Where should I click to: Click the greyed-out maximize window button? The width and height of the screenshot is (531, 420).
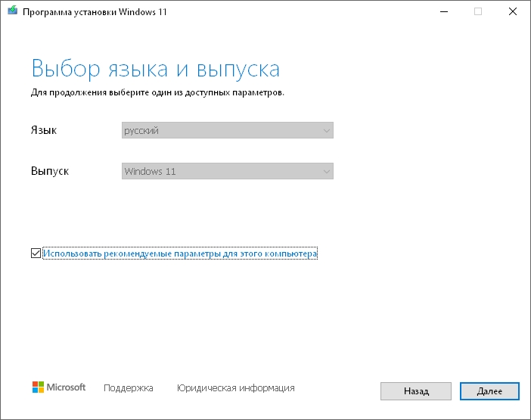pos(478,11)
